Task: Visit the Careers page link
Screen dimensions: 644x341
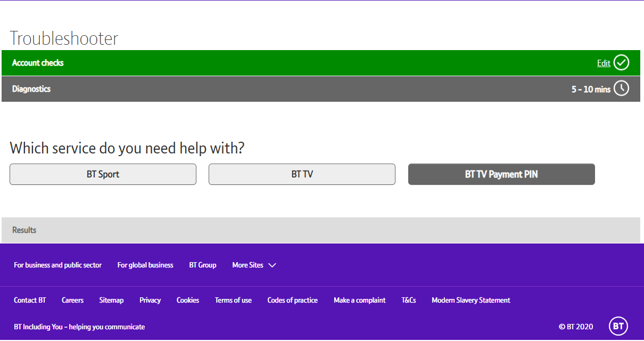Action: click(72, 301)
